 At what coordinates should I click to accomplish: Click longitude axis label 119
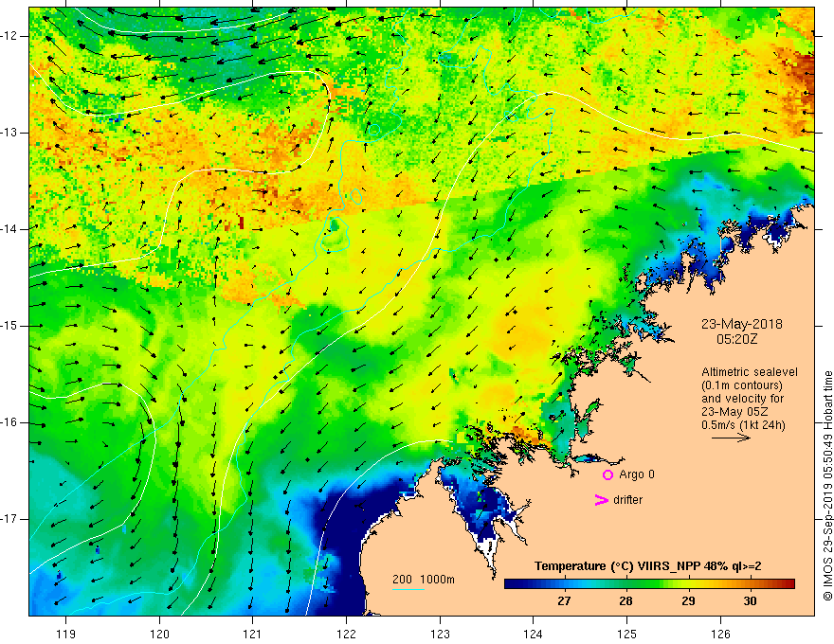point(66,635)
